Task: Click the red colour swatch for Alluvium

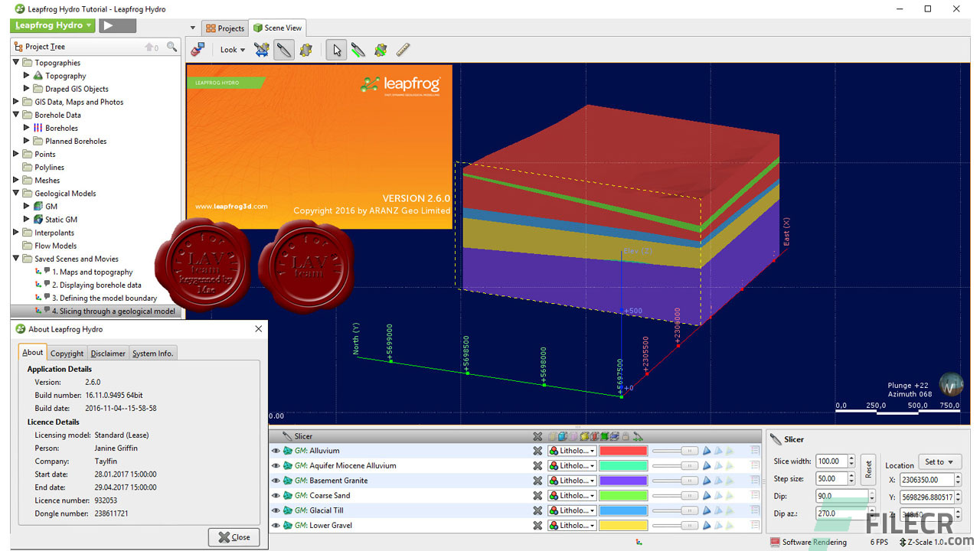Action: point(623,451)
